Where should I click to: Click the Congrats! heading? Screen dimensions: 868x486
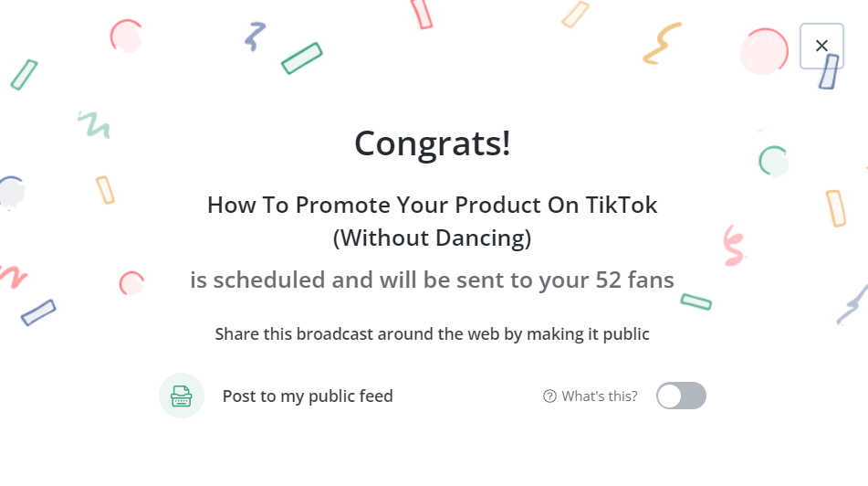[x=433, y=143]
